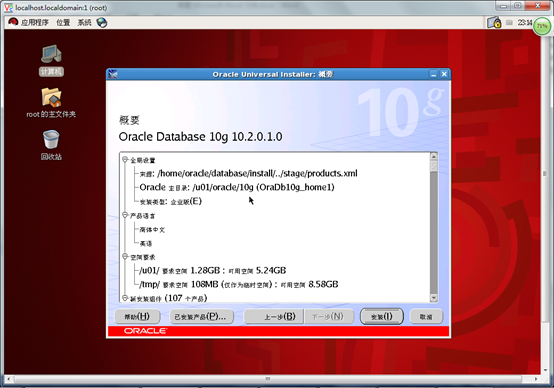Image resolution: width=554 pixels, height=388 pixels.
Task: Collapse the 新安装组件 (107 个产品) node
Action: [x=125, y=298]
